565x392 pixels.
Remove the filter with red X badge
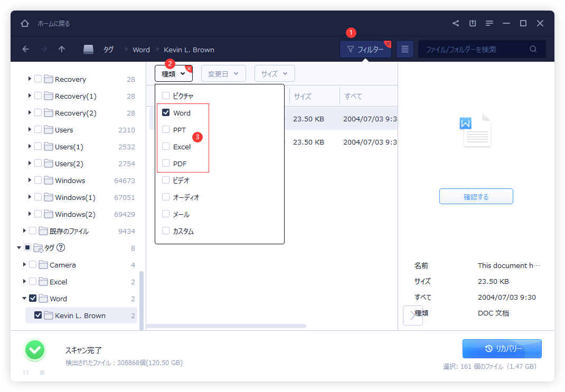coord(388,44)
